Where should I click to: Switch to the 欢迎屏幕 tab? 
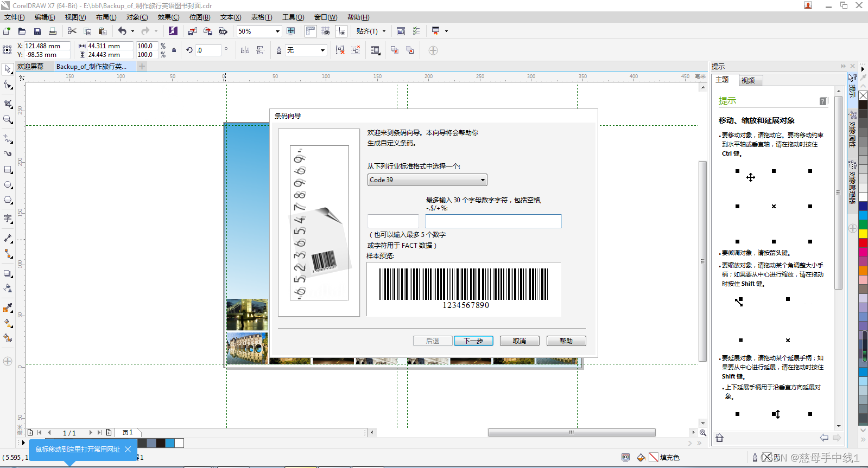tap(30, 66)
